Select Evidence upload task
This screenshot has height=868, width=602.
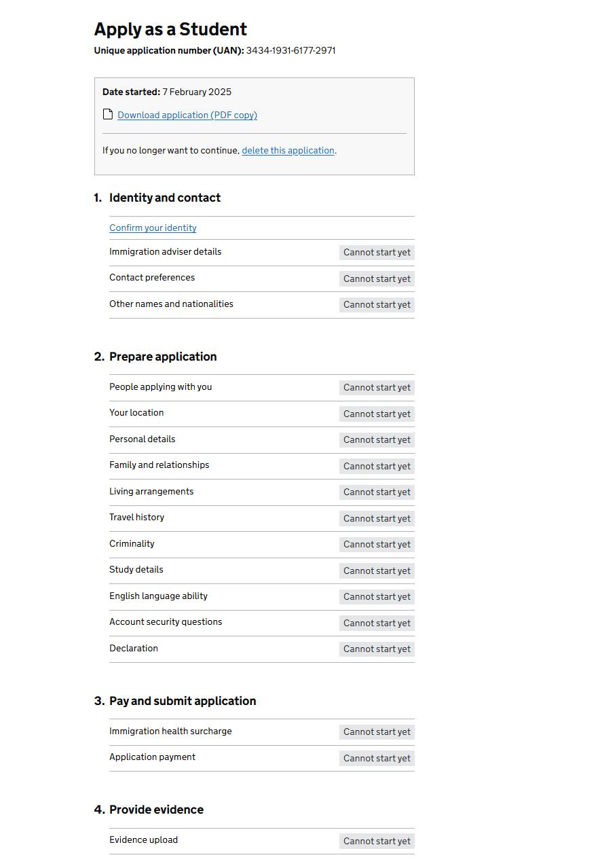144,840
